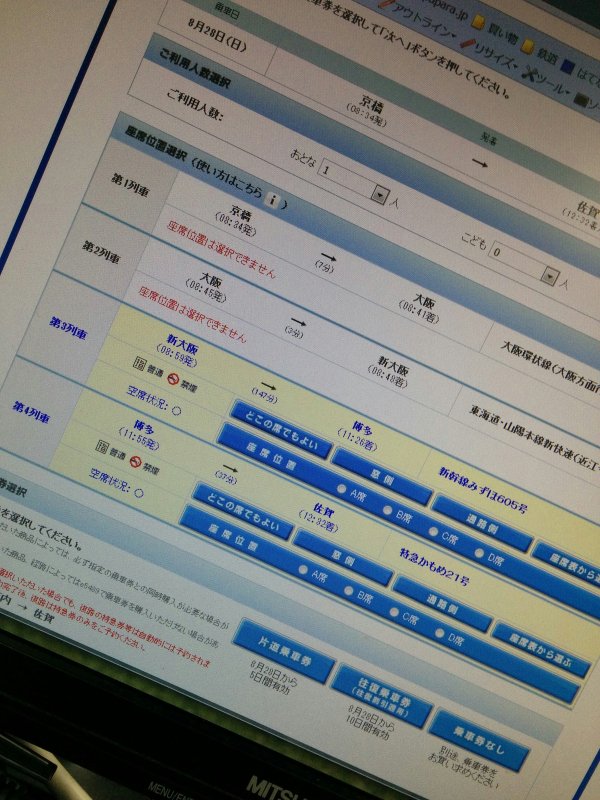This screenshot has height=800, width=600.
Task: Click 座席位置は選択できません in 第1列車 row
Action: click(x=221, y=250)
